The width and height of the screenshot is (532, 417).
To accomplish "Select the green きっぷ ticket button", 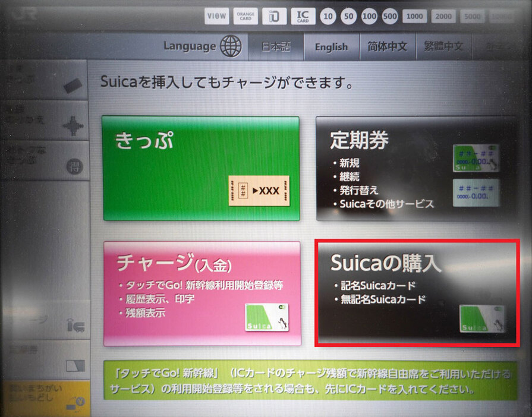I will pyautogui.click(x=201, y=168).
